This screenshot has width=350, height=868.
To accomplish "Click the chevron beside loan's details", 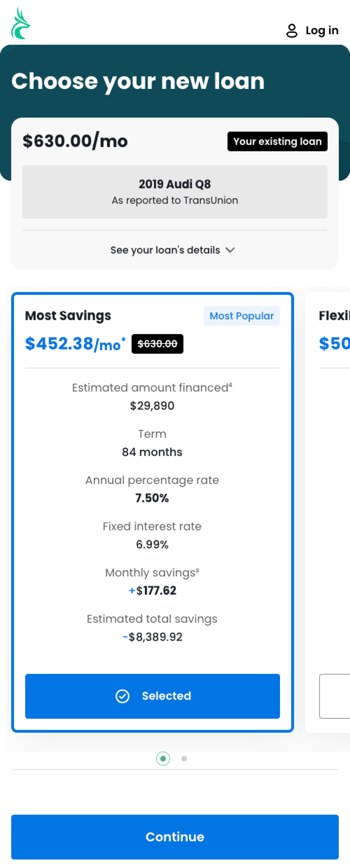I will pyautogui.click(x=230, y=250).
